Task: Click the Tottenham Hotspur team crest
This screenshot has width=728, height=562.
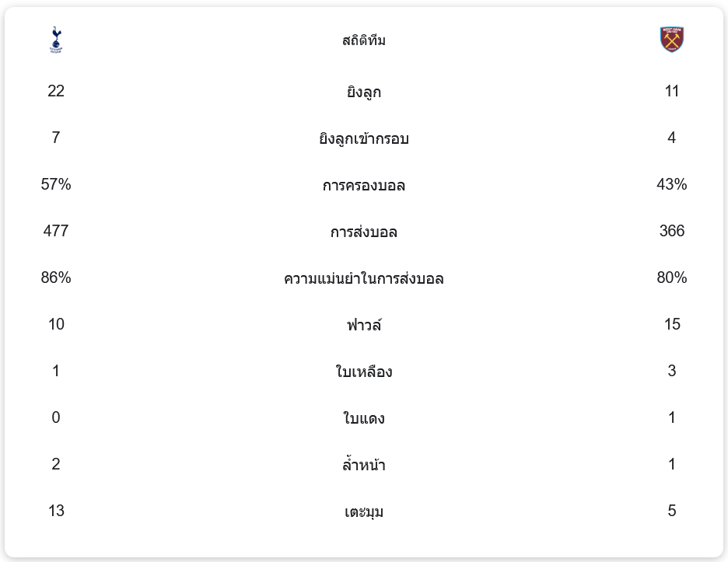Action: click(56, 40)
